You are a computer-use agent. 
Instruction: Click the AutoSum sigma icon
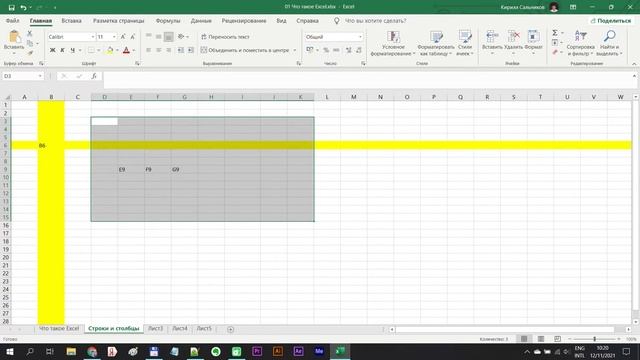[x=555, y=33]
